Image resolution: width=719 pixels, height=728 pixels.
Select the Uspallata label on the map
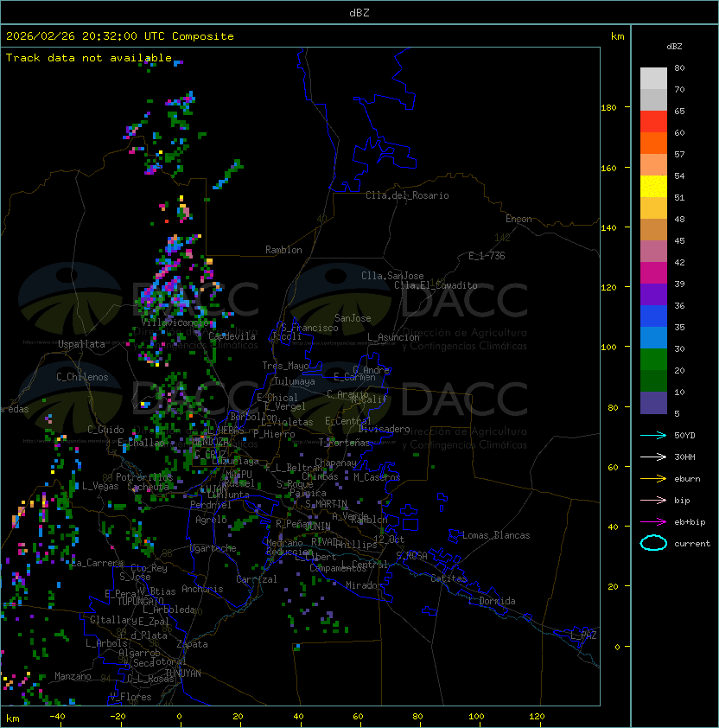tap(81, 344)
